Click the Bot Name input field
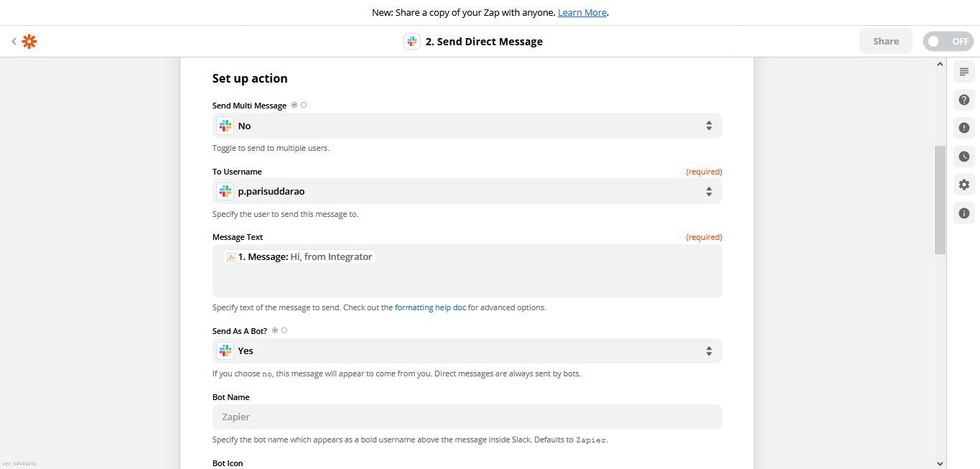The width and height of the screenshot is (980, 469). [467, 417]
